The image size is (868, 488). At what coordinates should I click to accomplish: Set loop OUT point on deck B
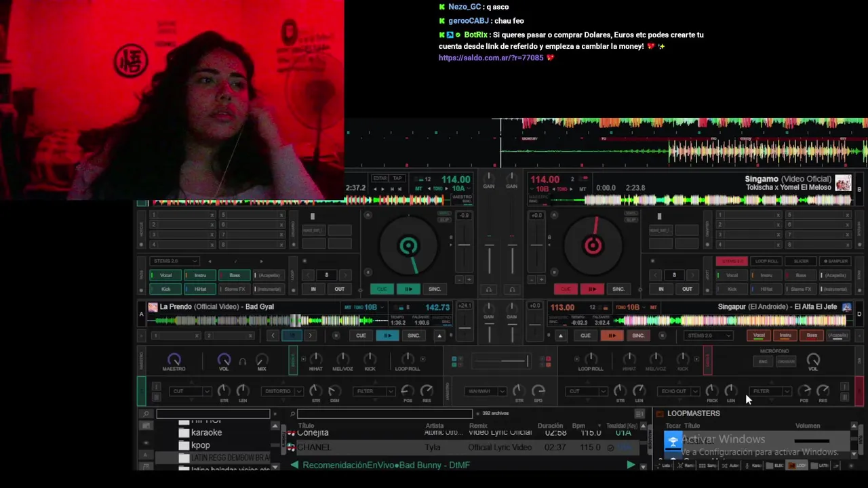point(687,289)
